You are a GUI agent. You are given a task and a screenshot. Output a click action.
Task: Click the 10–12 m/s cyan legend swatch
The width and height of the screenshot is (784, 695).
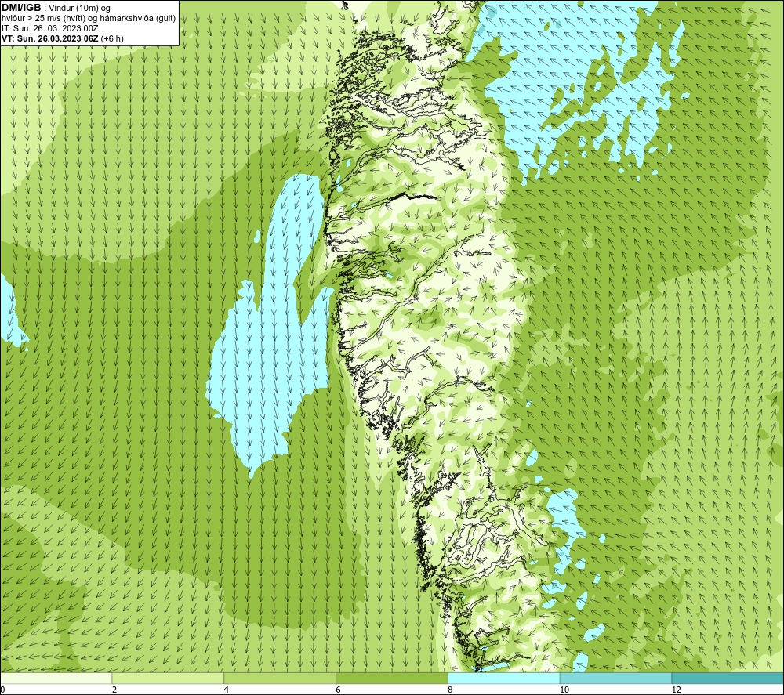point(615,678)
